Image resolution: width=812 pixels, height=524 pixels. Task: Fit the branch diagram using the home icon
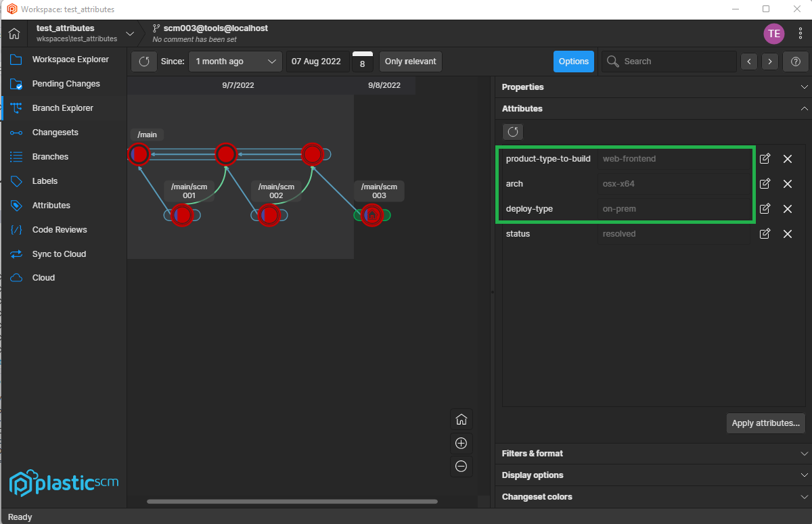point(461,419)
